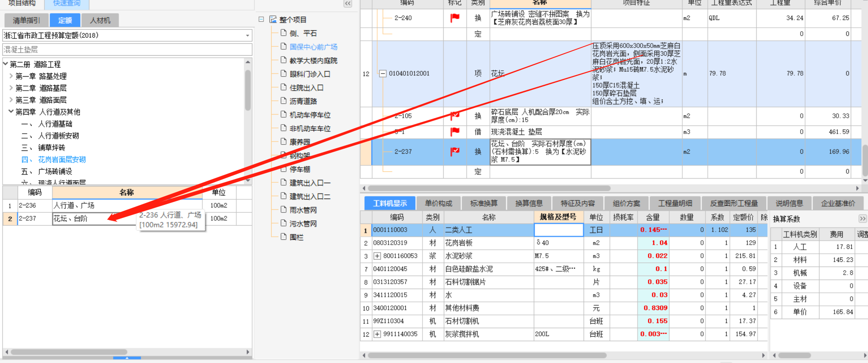Select 四、花岗岩面层安砌 tree item
Screen dimensions: 868x363
pos(53,160)
